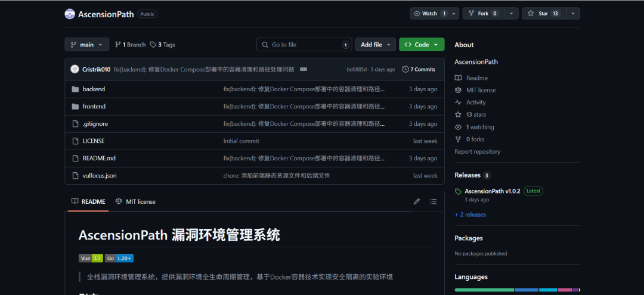
Task: Click the clock history icon beside 7 Commits
Action: pos(405,69)
